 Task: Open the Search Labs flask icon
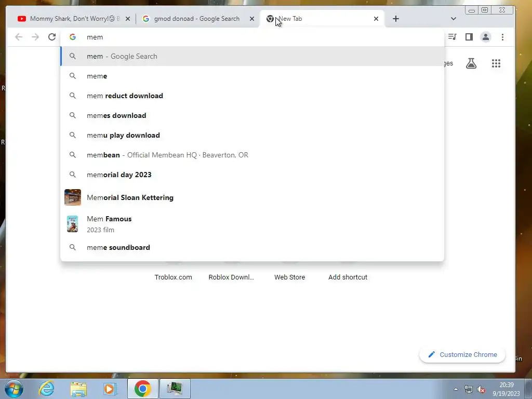click(471, 63)
